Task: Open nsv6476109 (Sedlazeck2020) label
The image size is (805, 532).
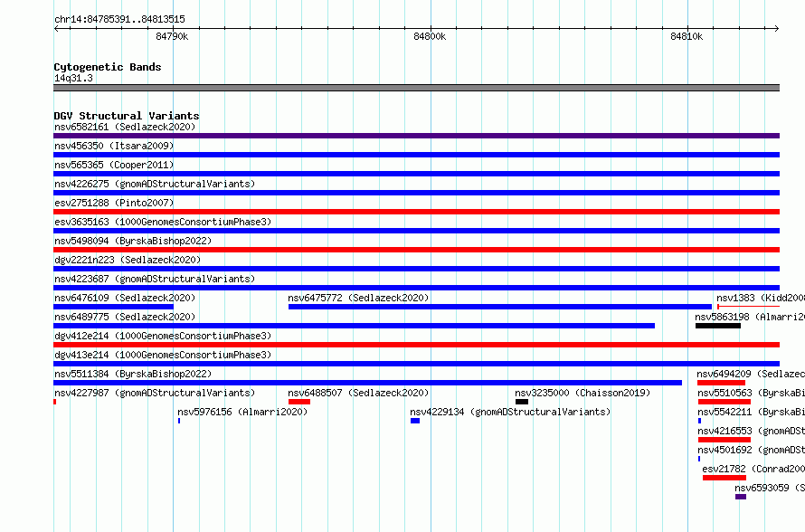Action: 125,298
